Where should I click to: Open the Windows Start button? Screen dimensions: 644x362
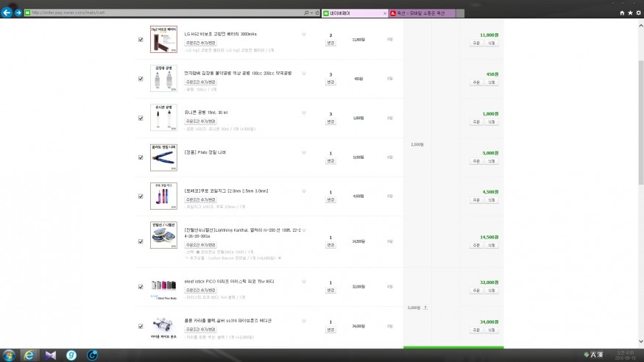(x=8, y=355)
